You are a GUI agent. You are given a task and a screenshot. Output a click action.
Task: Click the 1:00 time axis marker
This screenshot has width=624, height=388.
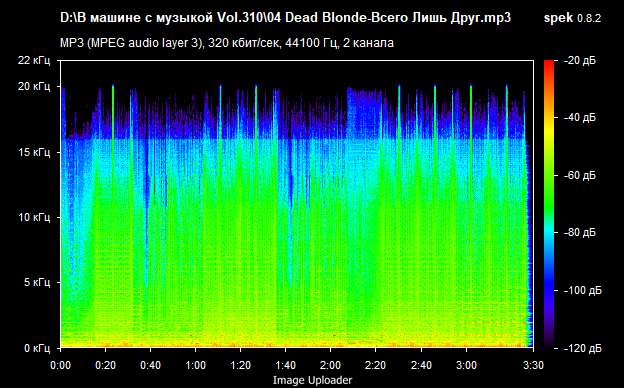click(195, 365)
